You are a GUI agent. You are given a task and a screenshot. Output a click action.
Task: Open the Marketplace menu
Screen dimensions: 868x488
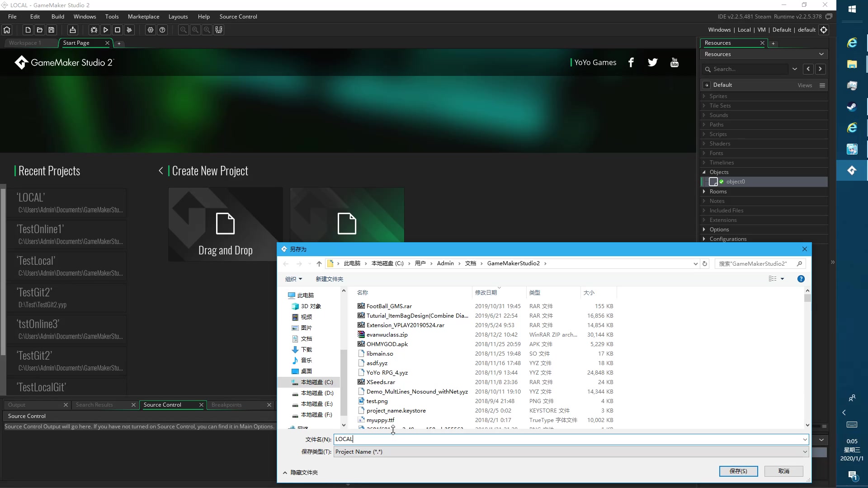coord(143,17)
